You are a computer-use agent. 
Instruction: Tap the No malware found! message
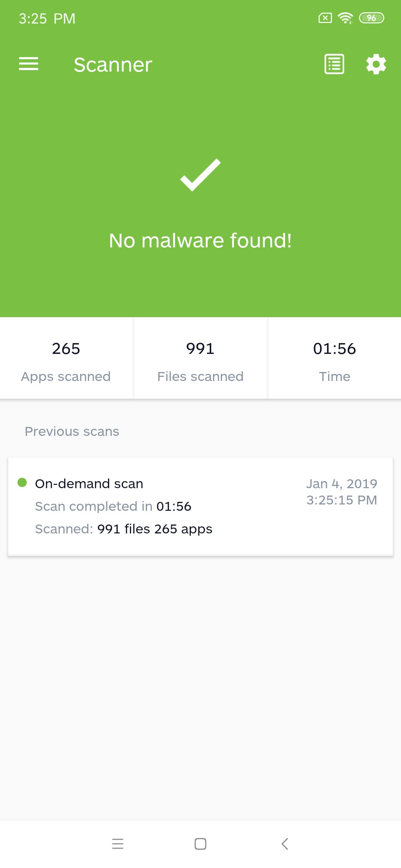coord(200,240)
